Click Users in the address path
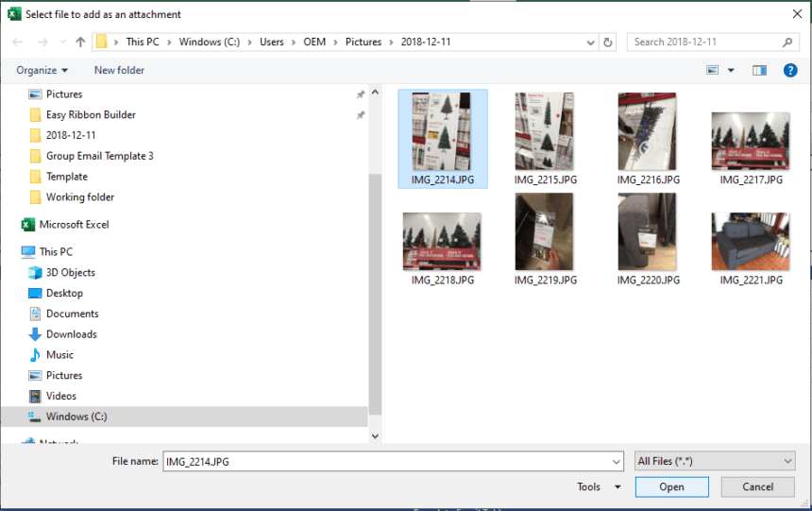The image size is (812, 511). click(x=271, y=42)
